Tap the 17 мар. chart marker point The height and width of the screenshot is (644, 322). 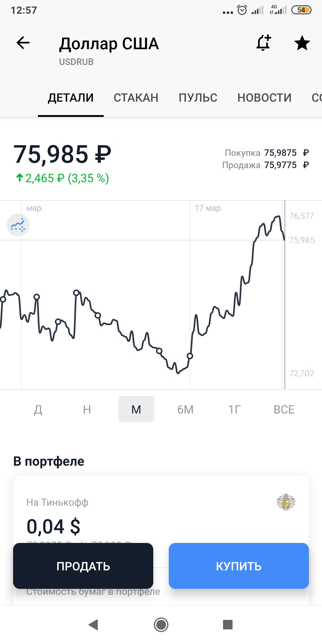(190, 356)
